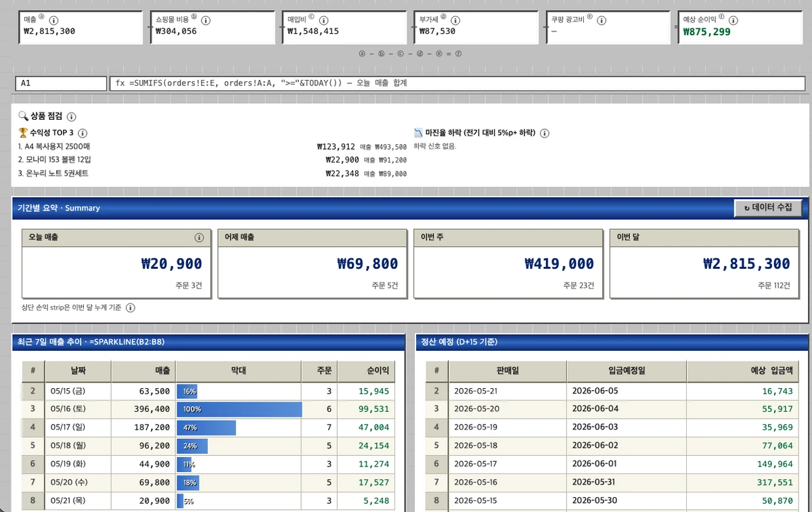Select the 2026-06-02 deposit date cell
The width and height of the screenshot is (812, 512).
coord(627,446)
